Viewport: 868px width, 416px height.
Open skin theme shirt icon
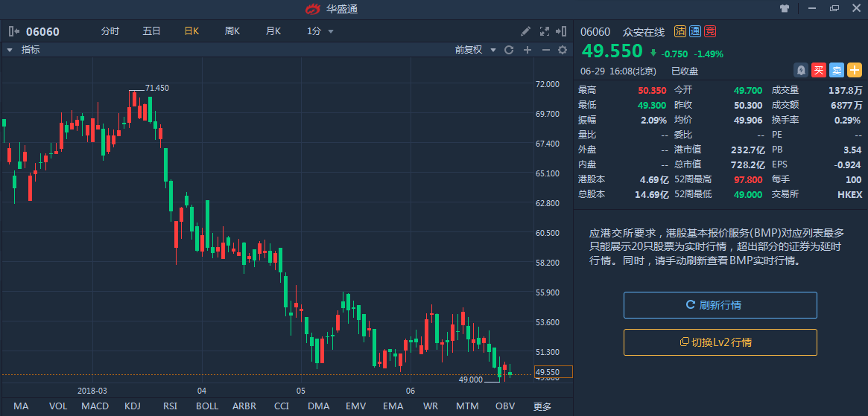point(784,9)
